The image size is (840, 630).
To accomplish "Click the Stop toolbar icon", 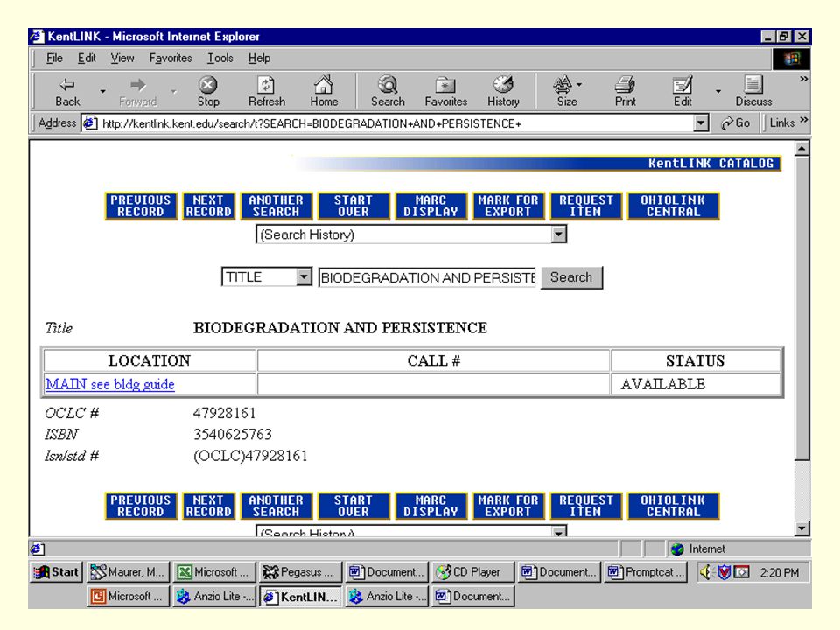I will click(208, 85).
